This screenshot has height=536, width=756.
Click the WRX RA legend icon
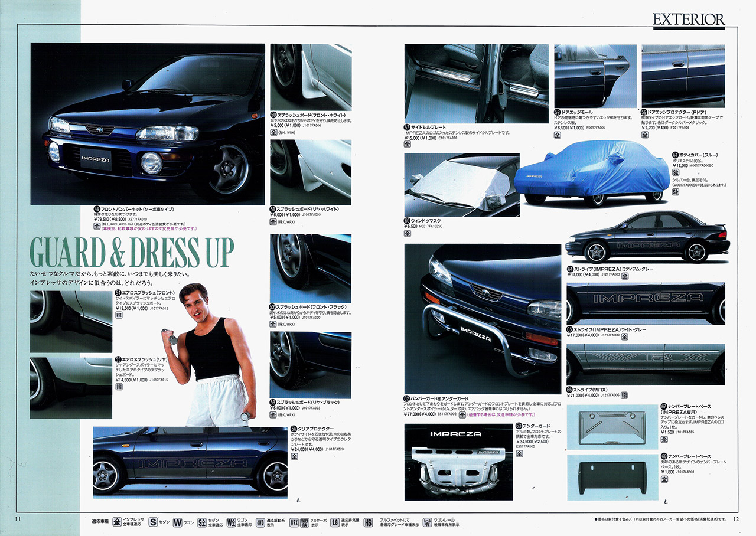305,522
